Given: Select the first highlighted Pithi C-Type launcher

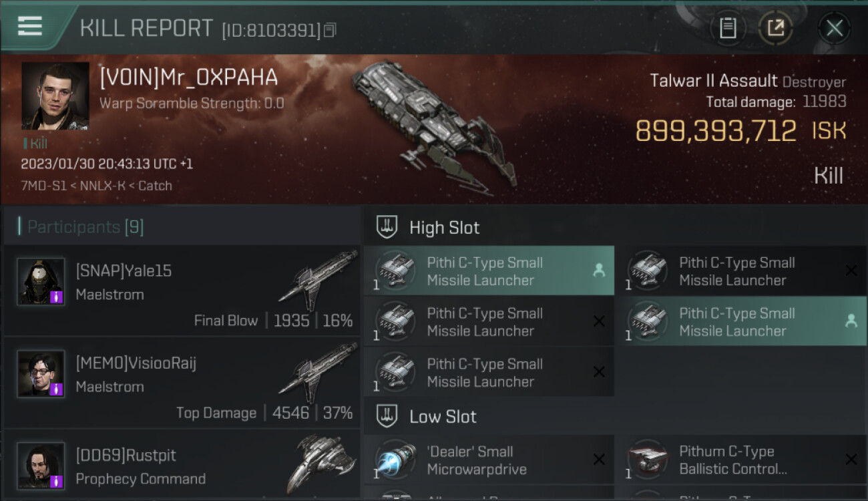Looking at the screenshot, I should (x=489, y=271).
